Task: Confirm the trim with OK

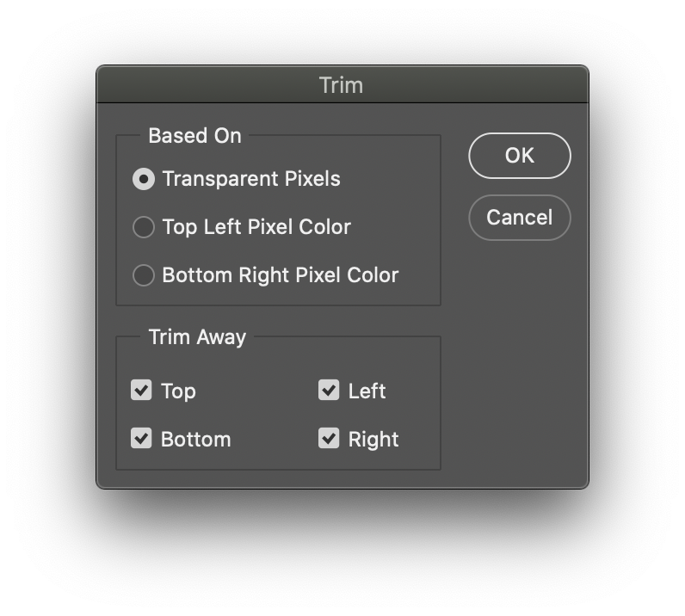Action: [520, 156]
